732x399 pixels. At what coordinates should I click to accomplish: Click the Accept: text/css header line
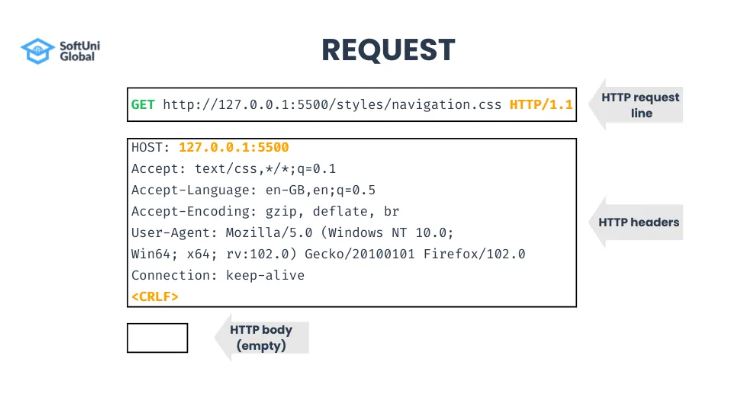click(x=233, y=169)
